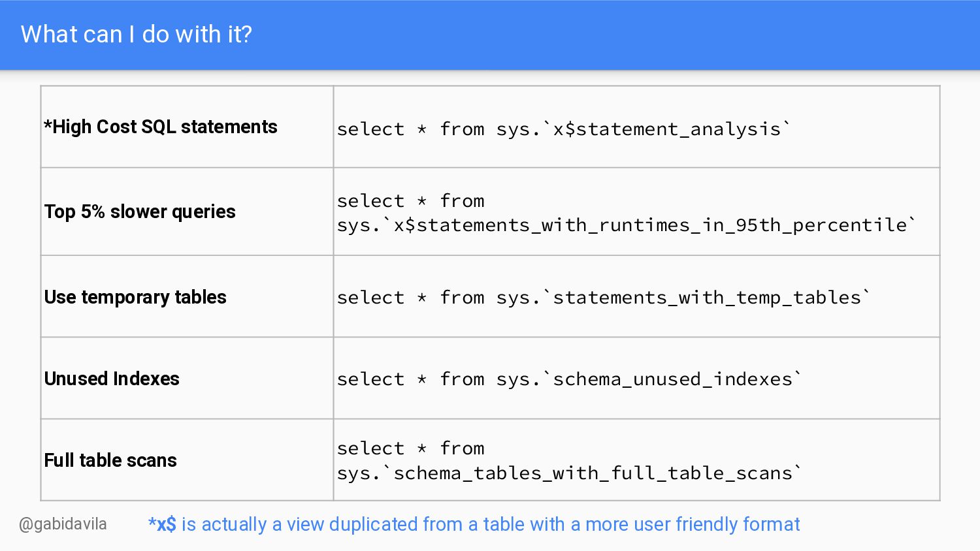Click the 'Use temporary tables' label
The width and height of the screenshot is (980, 551).
[x=135, y=297]
